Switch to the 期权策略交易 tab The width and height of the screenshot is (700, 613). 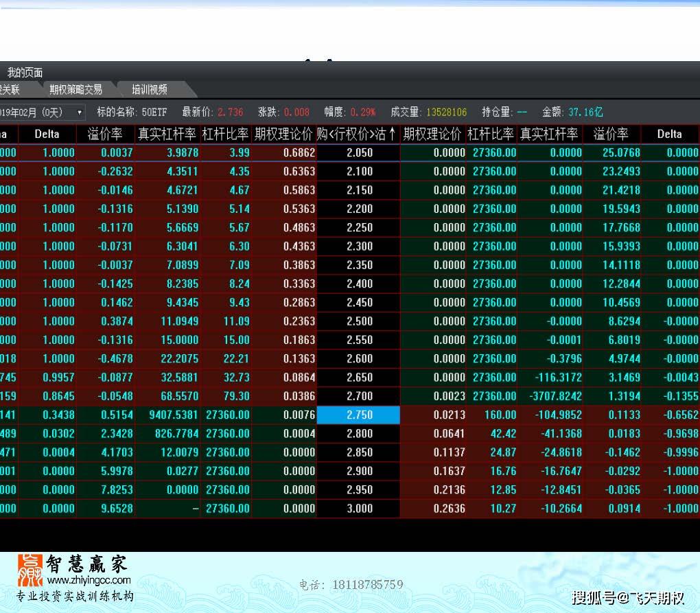pyautogui.click(x=76, y=90)
